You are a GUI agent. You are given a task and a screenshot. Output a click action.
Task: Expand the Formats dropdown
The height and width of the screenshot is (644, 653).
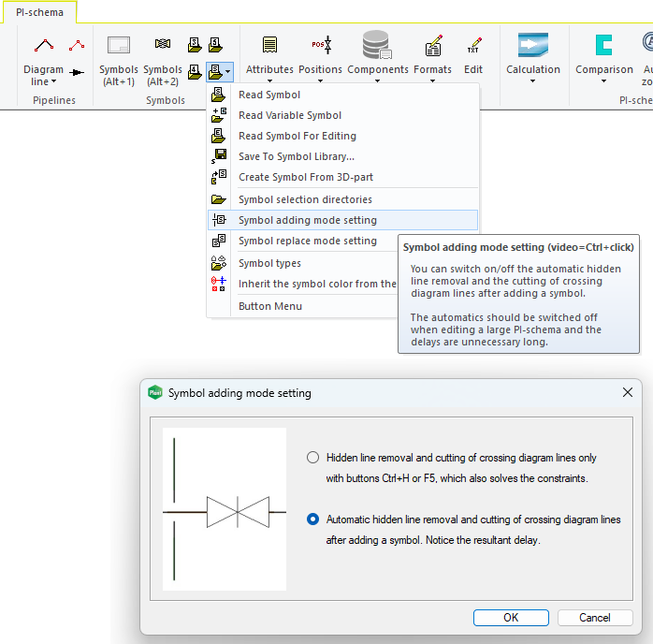tap(432, 80)
